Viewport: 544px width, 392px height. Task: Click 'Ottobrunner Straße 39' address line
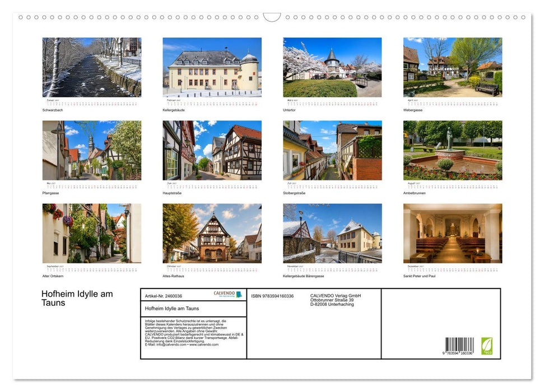pos(332,300)
